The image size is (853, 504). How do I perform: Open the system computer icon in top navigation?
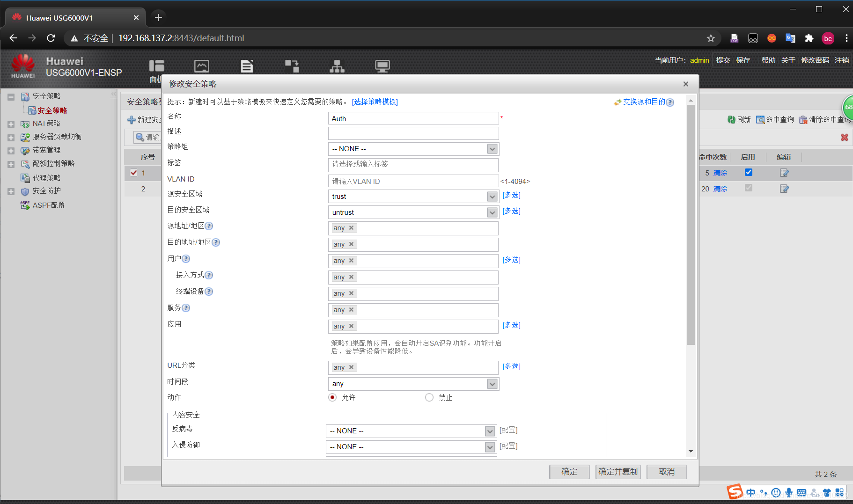click(x=382, y=66)
